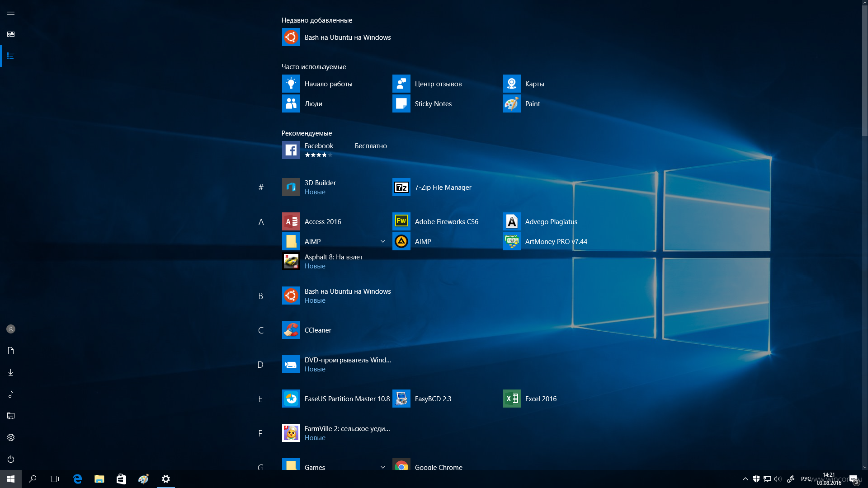The image size is (868, 488).
Task: Expand the AIMP folder chevron
Action: [x=383, y=241]
